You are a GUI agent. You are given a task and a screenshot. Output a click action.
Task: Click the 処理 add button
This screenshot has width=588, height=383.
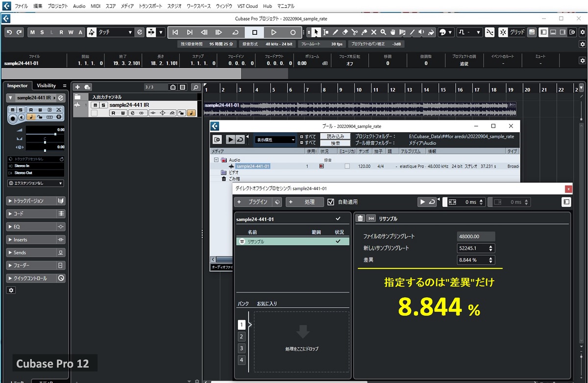point(305,202)
